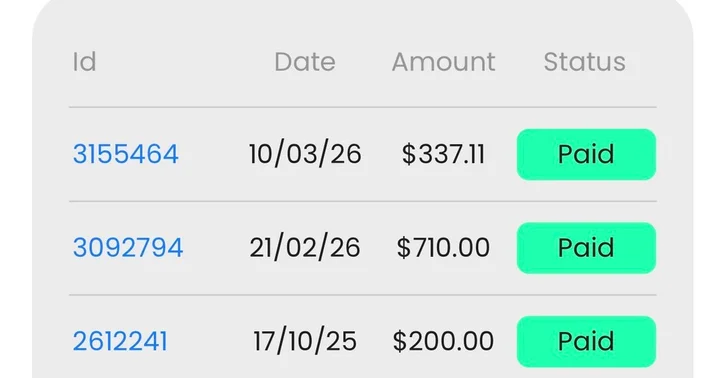Click Paid badge for invoice 3155464
This screenshot has height=378, width=720.
(x=586, y=154)
